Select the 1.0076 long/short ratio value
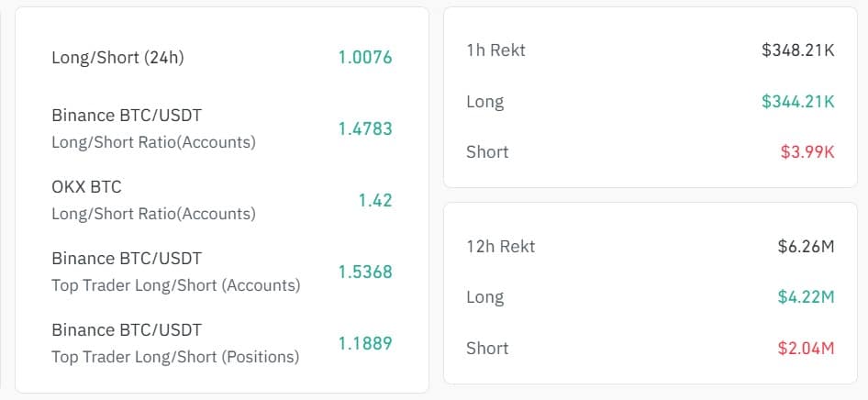Viewport: 868px width, 400px height. (365, 58)
